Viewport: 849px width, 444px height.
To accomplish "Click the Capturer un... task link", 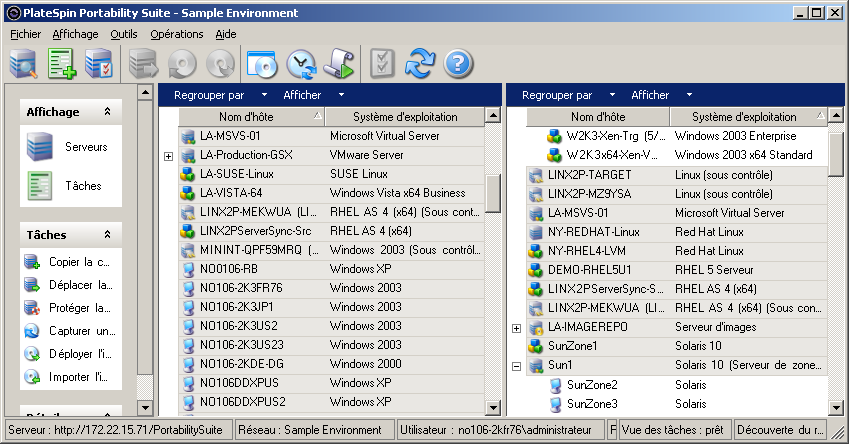I will 82,331.
